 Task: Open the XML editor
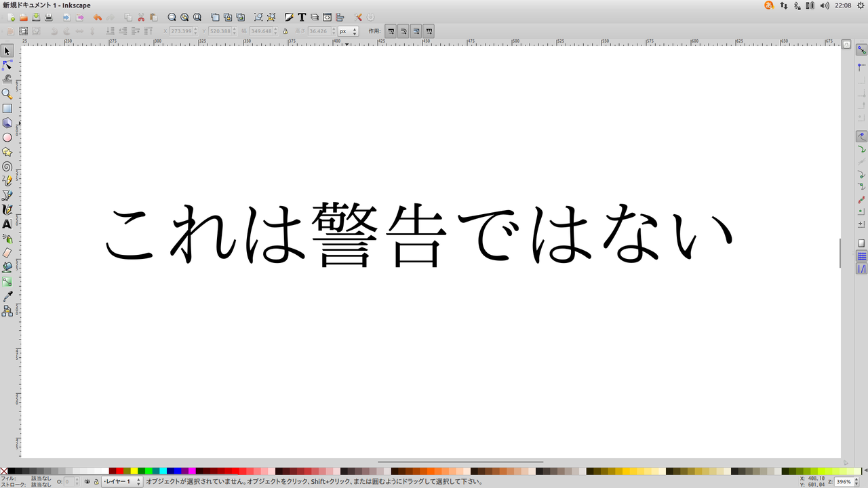coord(328,17)
